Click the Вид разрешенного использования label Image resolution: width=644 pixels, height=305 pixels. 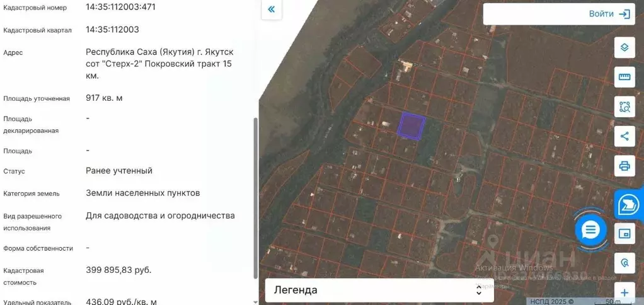[x=32, y=222]
